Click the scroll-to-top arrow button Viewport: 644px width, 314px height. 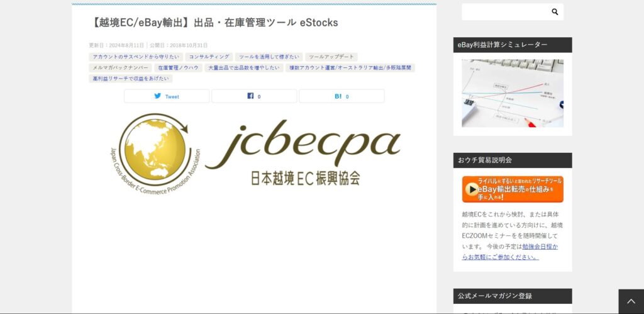[631, 301]
